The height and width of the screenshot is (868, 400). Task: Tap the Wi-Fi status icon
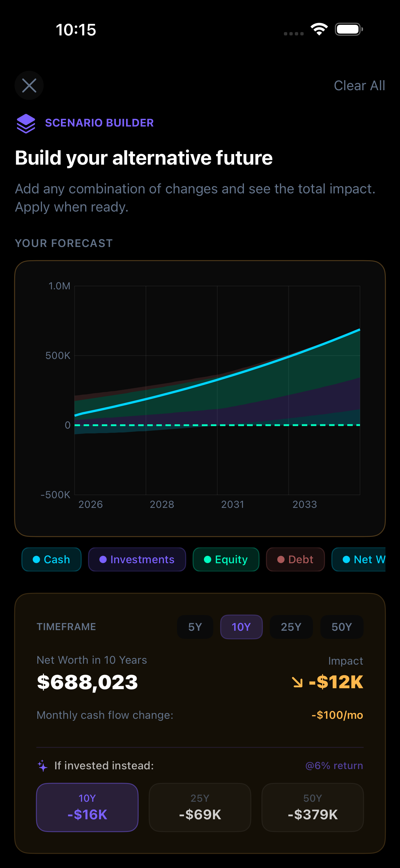coord(319,29)
